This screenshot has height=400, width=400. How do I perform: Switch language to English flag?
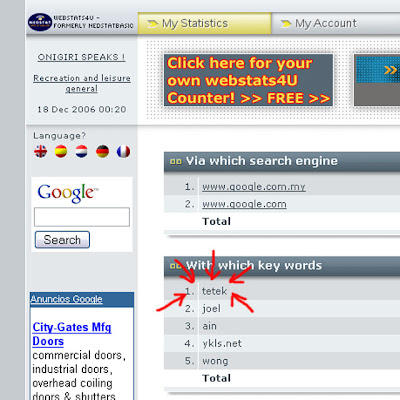(40, 152)
